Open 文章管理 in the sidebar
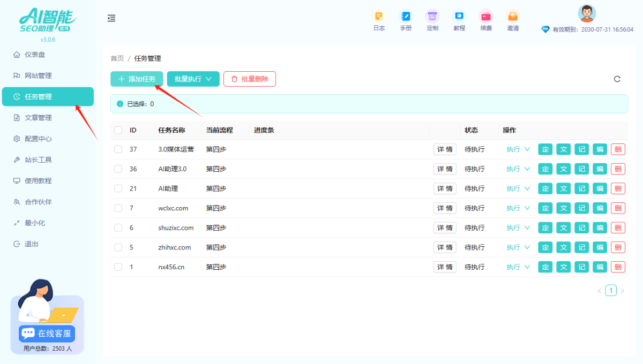The image size is (643, 364). click(x=48, y=118)
